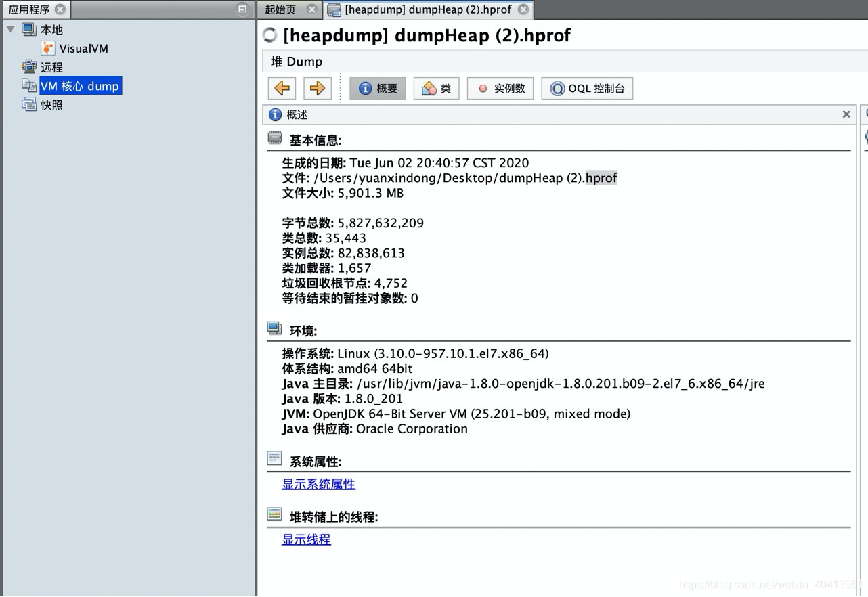Go forward with the right arrow button
The image size is (868, 597).
coord(317,88)
